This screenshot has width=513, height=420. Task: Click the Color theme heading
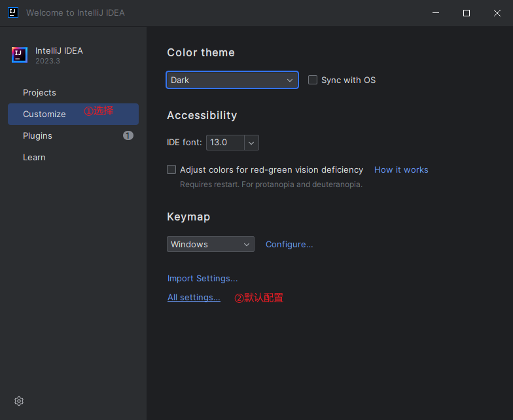pyautogui.click(x=201, y=52)
